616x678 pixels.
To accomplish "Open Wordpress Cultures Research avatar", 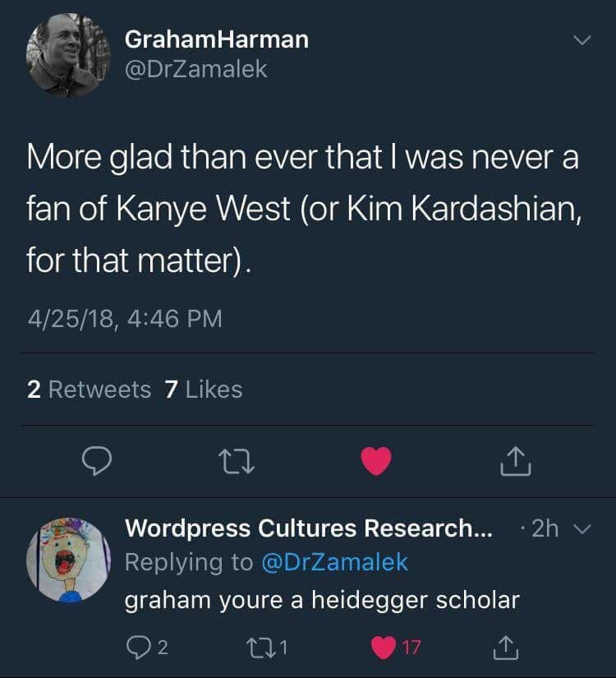I will click(x=69, y=560).
